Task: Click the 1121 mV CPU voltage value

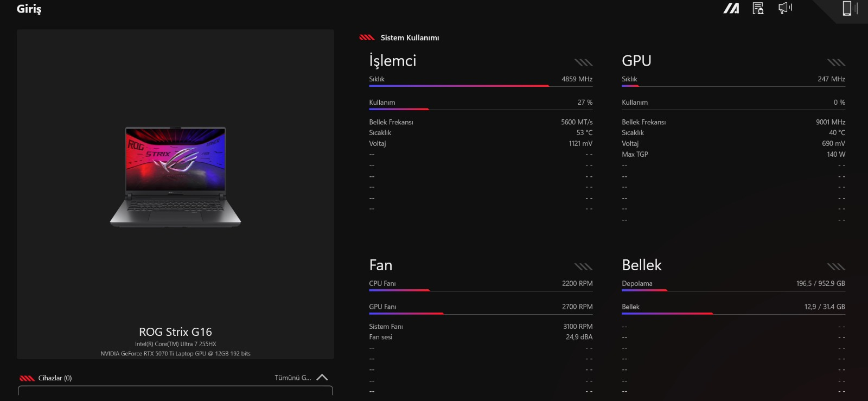Action: [x=580, y=143]
